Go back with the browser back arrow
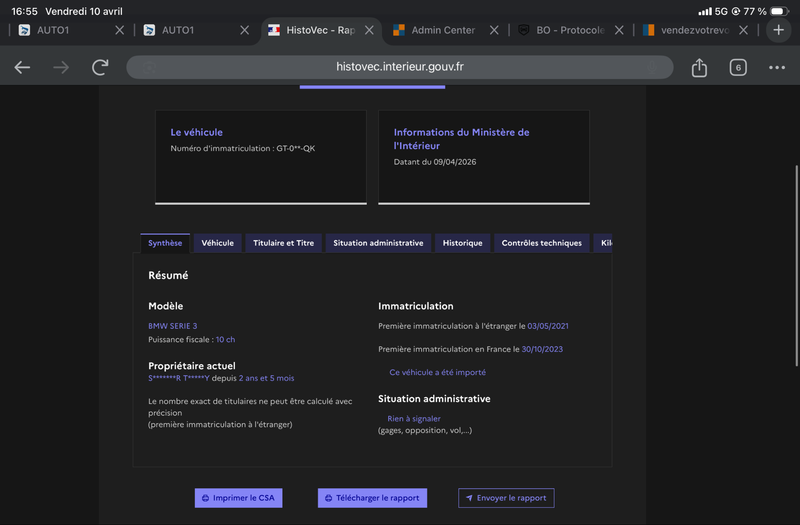The height and width of the screenshot is (525, 800). click(x=22, y=67)
